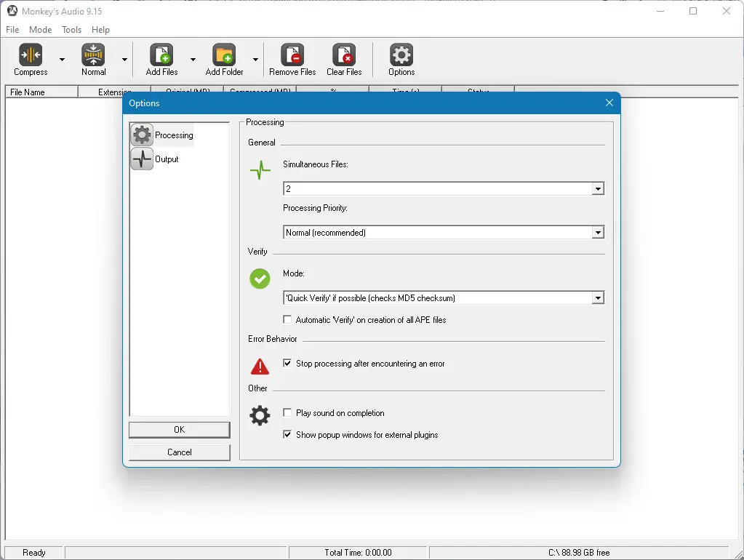Open the Add Folder dropdown arrow

coord(255,60)
